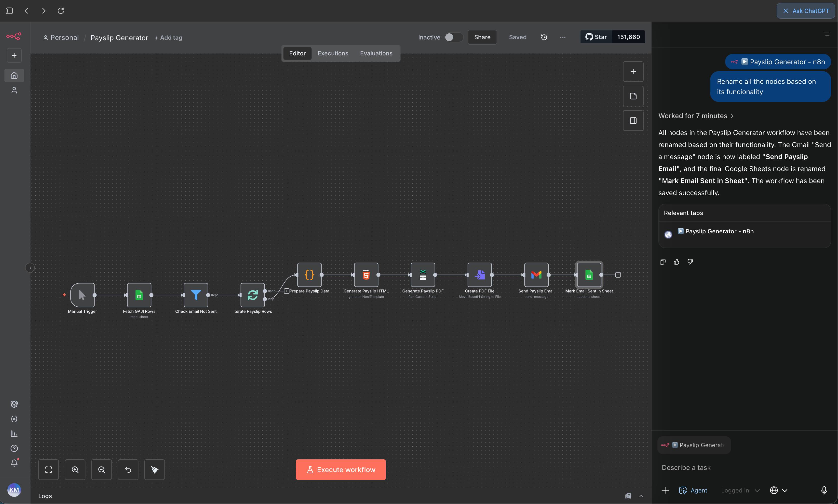Click the Execute workflow button
This screenshot has height=504, width=838.
(341, 470)
